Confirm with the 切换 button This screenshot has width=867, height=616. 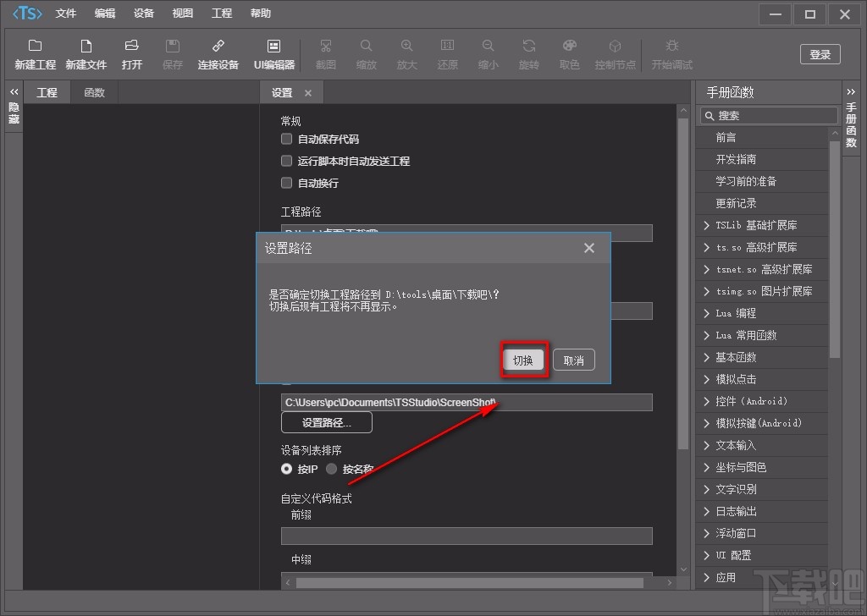click(x=523, y=360)
